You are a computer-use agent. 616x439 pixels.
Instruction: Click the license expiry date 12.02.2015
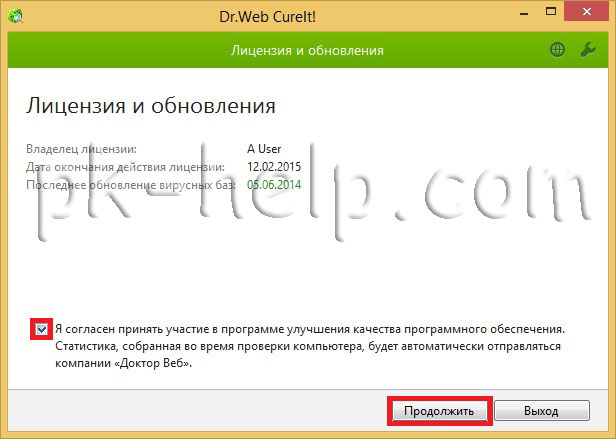click(x=274, y=167)
